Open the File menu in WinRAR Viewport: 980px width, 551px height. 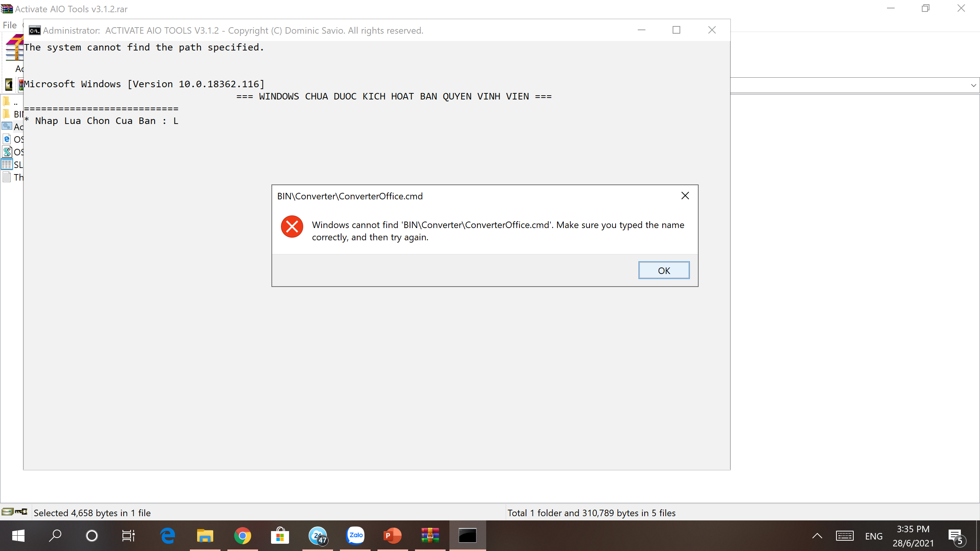point(10,25)
